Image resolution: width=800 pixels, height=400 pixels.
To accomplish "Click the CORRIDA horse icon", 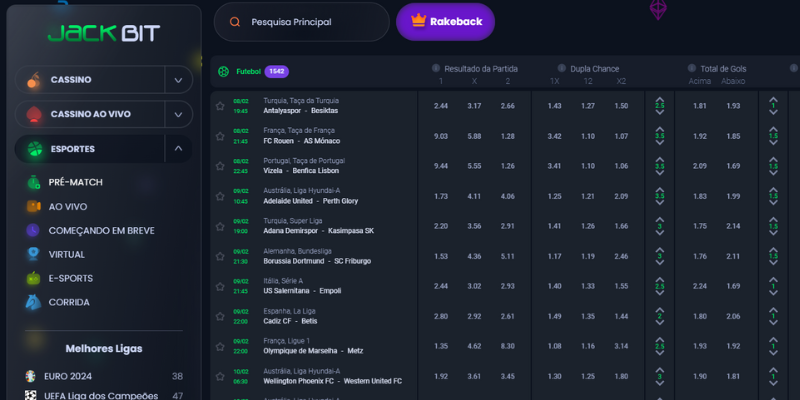I will pyautogui.click(x=33, y=302).
